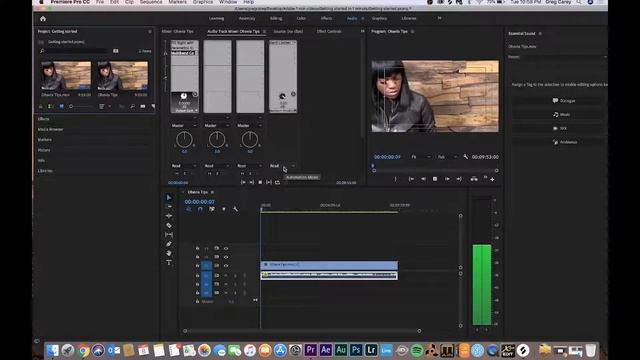Step back one frame in Program Monitor

pyautogui.click(x=423, y=179)
